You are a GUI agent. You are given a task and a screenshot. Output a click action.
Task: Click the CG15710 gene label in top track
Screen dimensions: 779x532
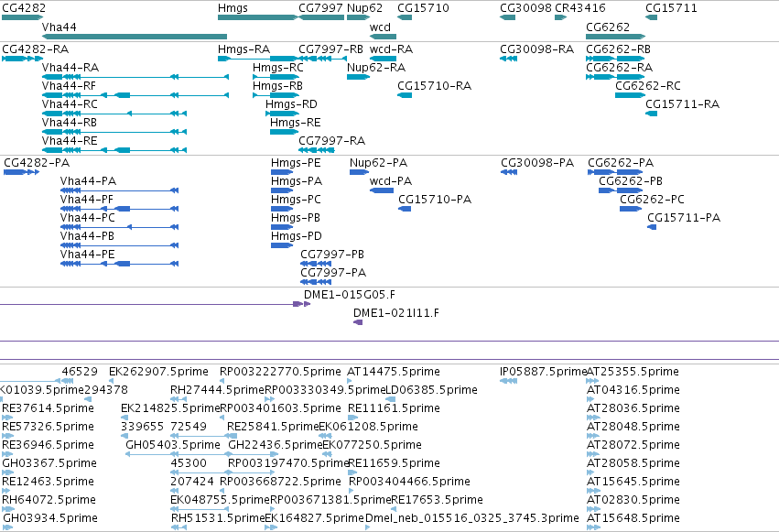point(423,8)
